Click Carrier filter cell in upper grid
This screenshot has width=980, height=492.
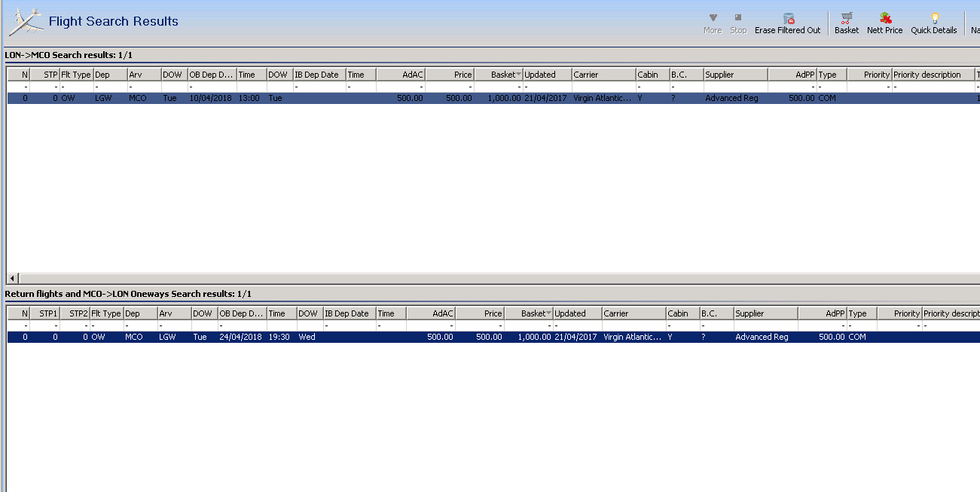pyautogui.click(x=604, y=87)
